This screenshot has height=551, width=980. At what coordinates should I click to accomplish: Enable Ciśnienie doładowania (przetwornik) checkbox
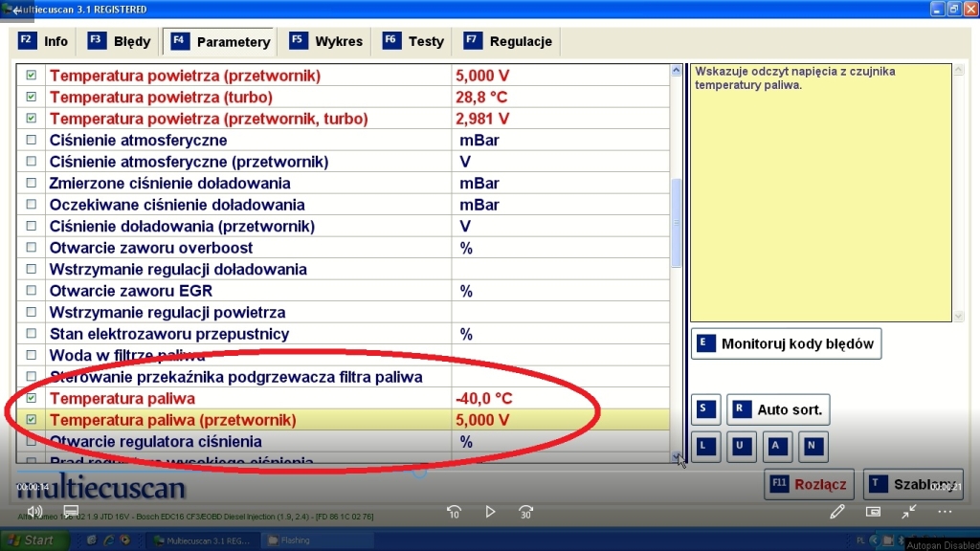tap(32, 226)
